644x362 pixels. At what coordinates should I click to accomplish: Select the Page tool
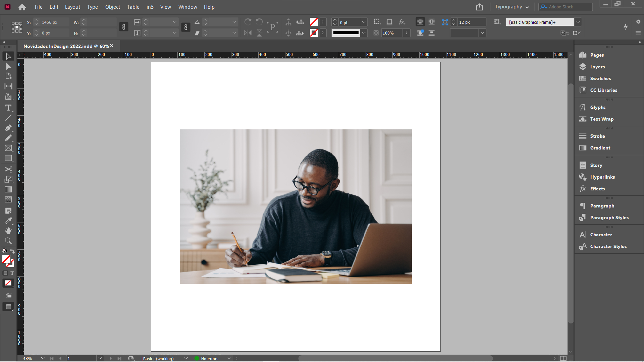coord(8,76)
